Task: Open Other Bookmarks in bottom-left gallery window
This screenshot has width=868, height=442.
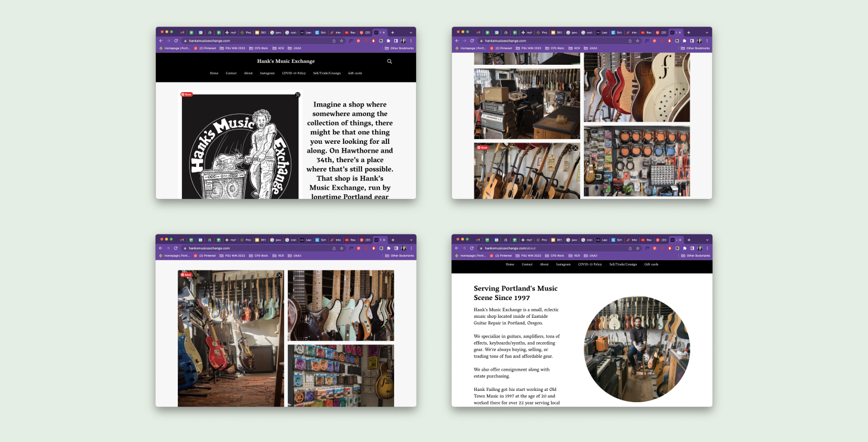Action: 399,255
